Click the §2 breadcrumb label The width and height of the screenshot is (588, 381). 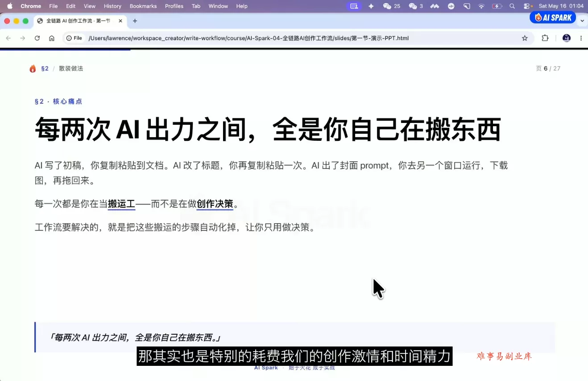45,69
